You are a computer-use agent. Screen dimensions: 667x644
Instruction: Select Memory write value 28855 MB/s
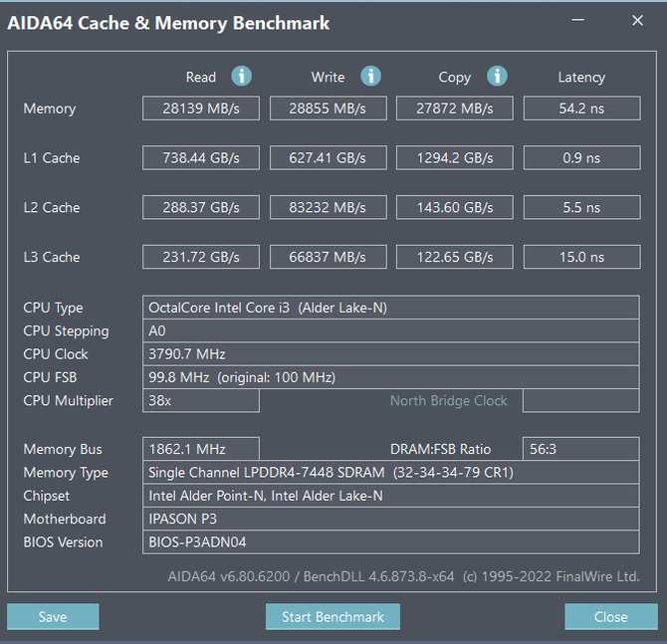[x=328, y=108]
